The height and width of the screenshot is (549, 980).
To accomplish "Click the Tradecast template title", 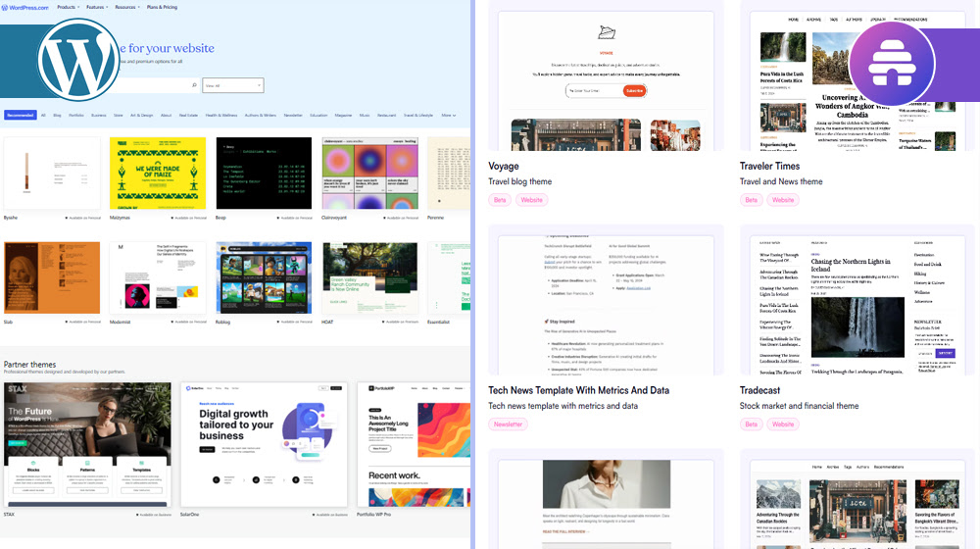I will [759, 390].
